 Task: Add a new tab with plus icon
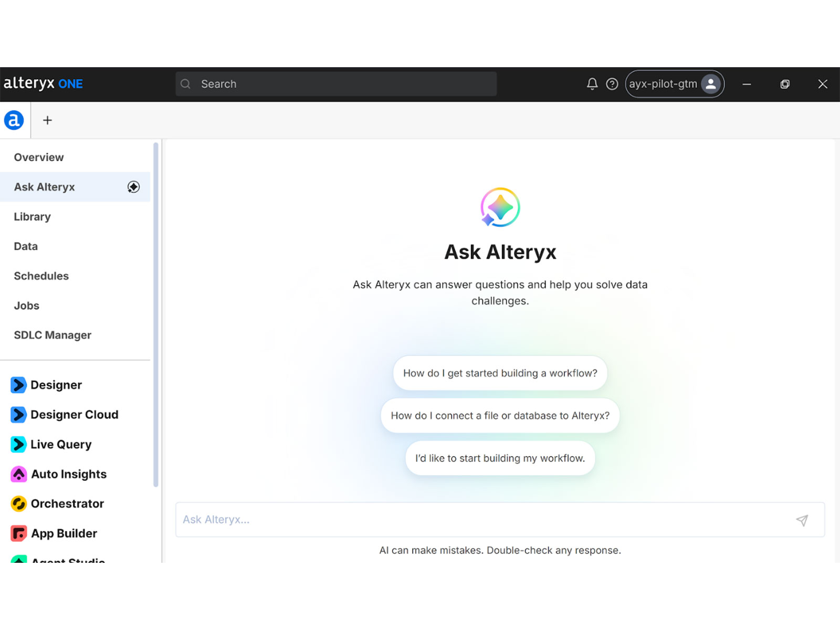pyautogui.click(x=47, y=120)
